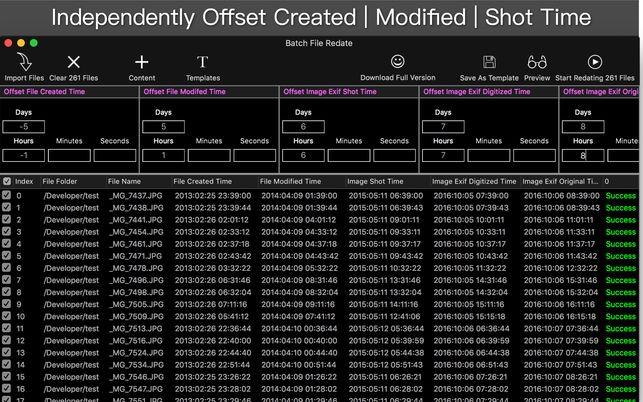Toggle checkbox for _MG_7478.JPG row
Image resolution: width=643 pixels, height=402 pixels.
(7, 267)
